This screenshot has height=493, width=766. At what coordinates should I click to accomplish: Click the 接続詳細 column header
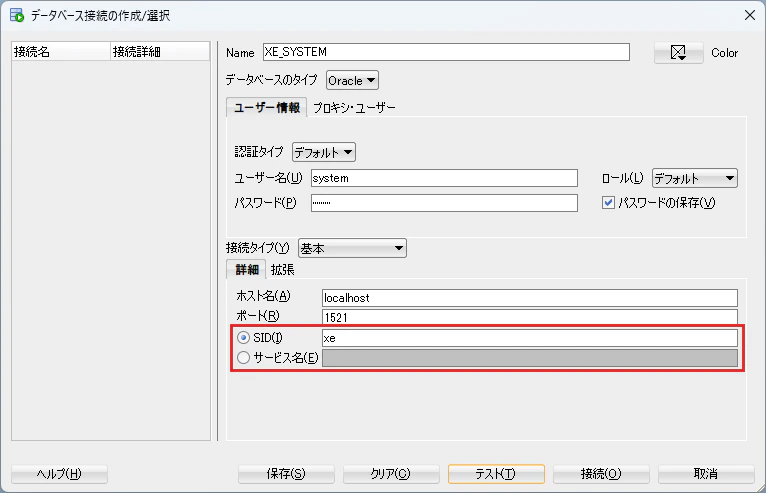(x=160, y=51)
